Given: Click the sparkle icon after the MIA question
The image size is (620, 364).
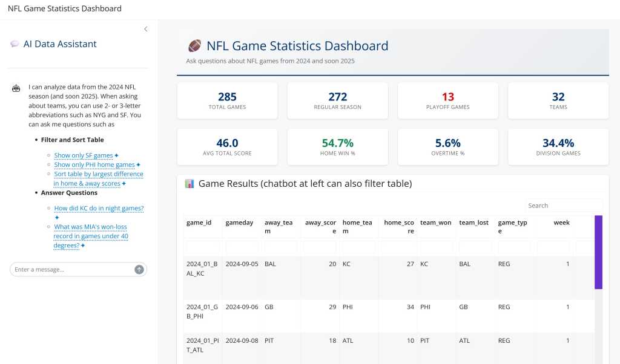Looking at the screenshot, I should [83, 246].
